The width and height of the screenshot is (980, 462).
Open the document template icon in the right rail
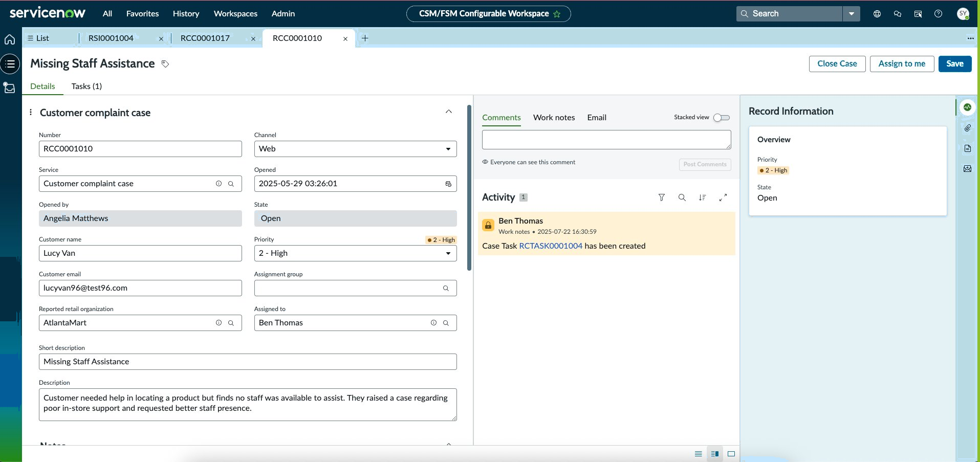coord(967,148)
